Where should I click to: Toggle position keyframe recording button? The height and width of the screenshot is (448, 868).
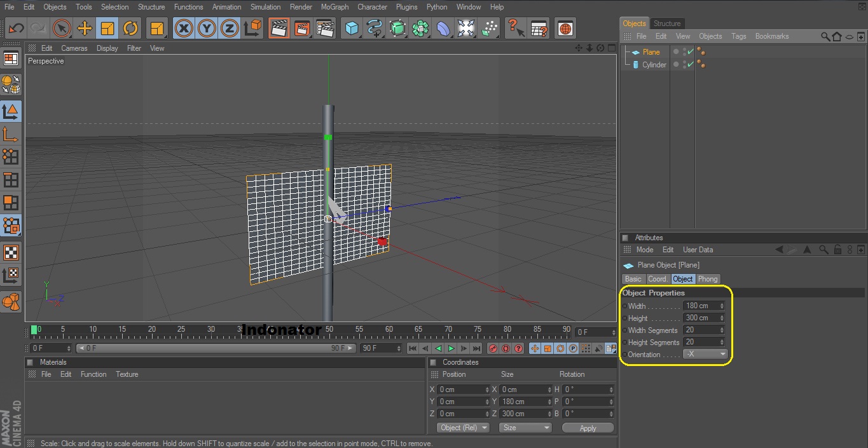(535, 348)
